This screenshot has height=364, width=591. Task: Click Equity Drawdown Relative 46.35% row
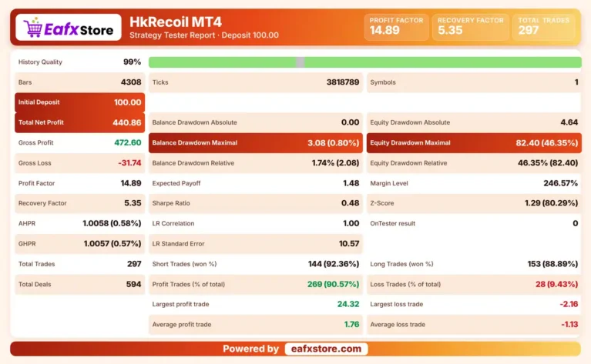tap(474, 163)
